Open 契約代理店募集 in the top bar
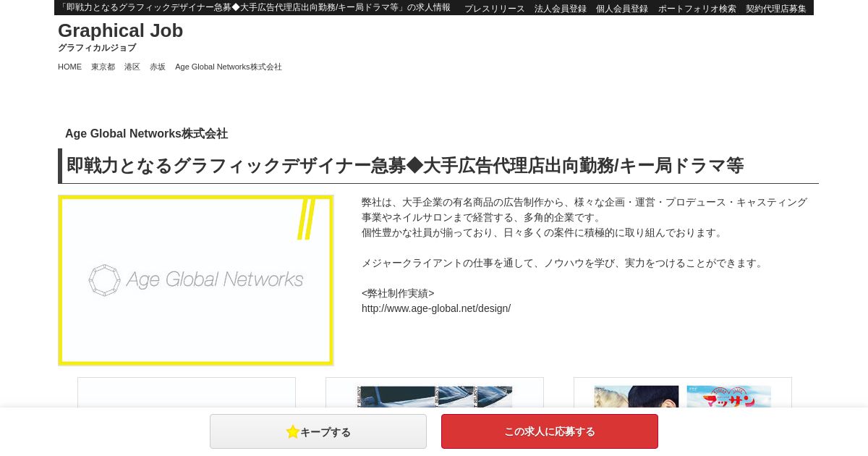868x456 pixels. (776, 9)
